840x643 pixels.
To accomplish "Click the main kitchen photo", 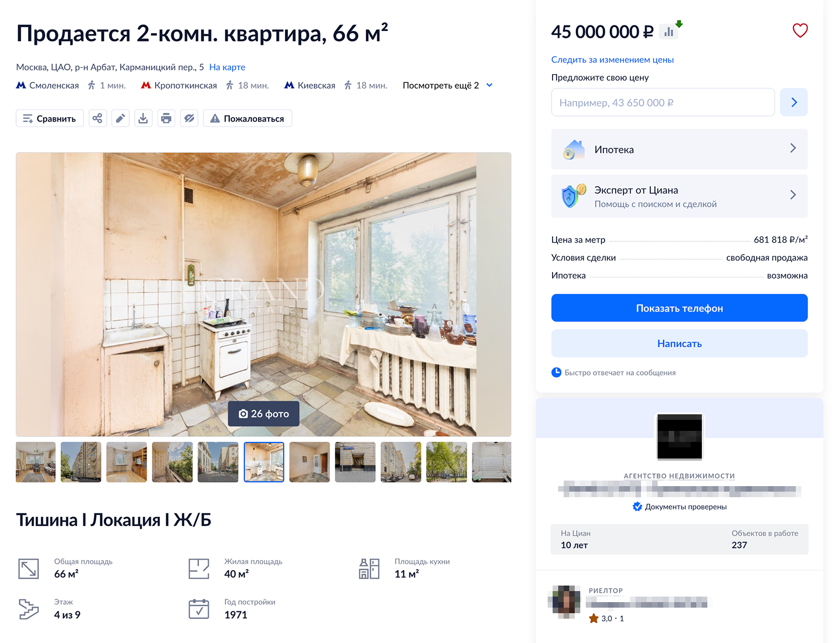I will pyautogui.click(x=264, y=294).
